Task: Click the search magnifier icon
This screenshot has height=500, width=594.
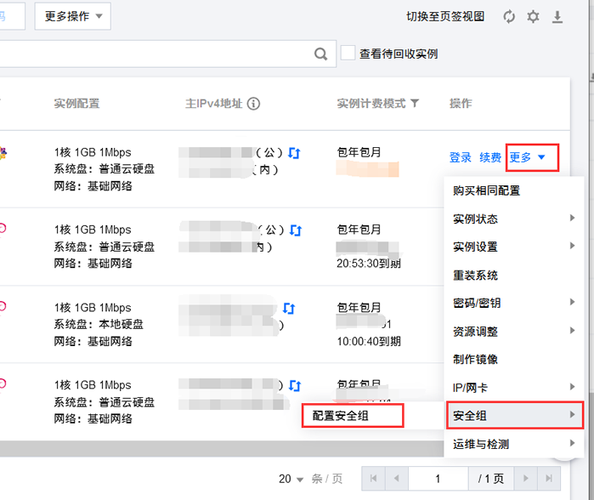Action: click(320, 54)
